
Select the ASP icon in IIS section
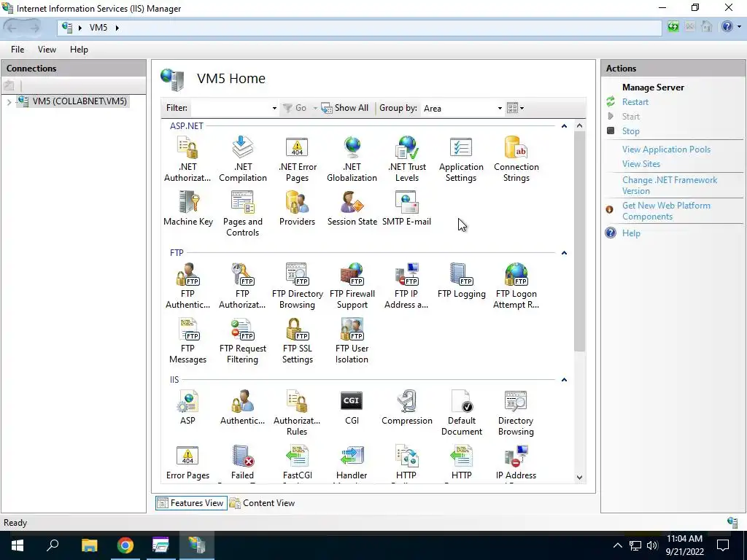pyautogui.click(x=187, y=408)
